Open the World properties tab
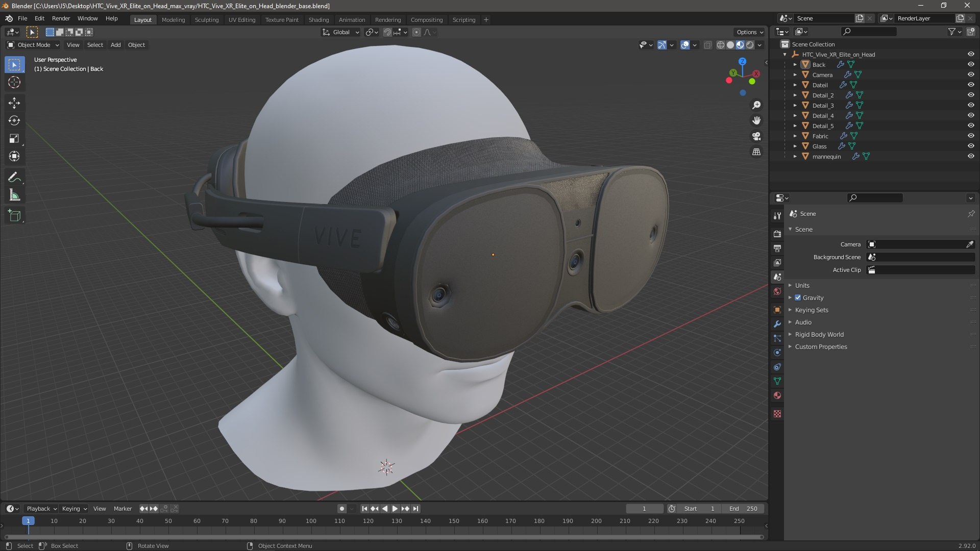Viewport: 980px width, 551px height. click(x=777, y=291)
